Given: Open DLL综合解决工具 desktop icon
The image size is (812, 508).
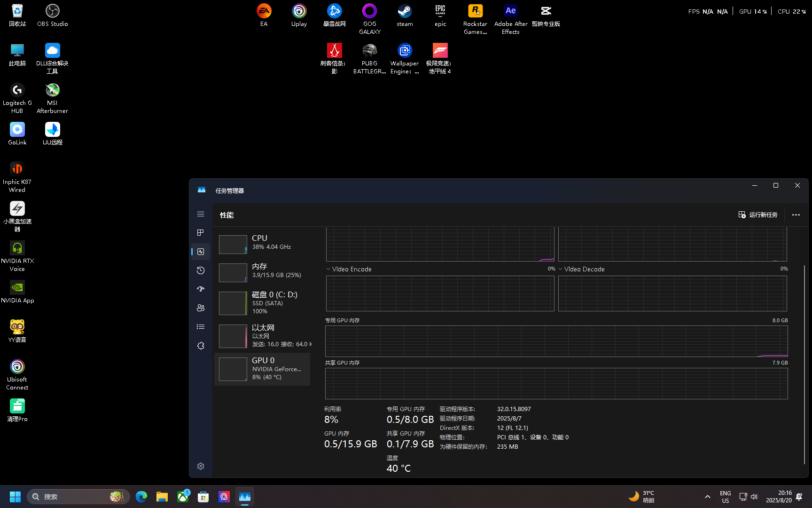Looking at the screenshot, I should tap(53, 58).
